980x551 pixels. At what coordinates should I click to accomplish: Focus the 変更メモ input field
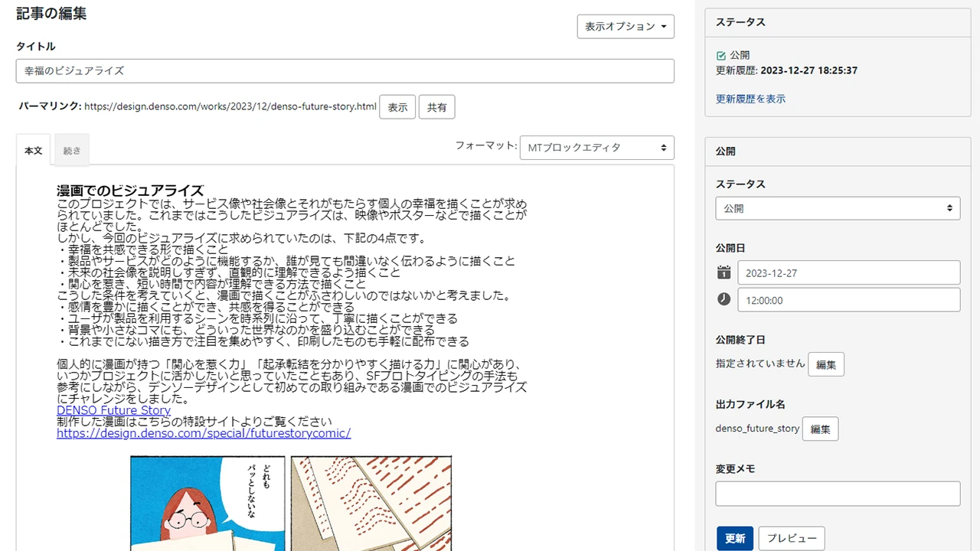coord(838,494)
